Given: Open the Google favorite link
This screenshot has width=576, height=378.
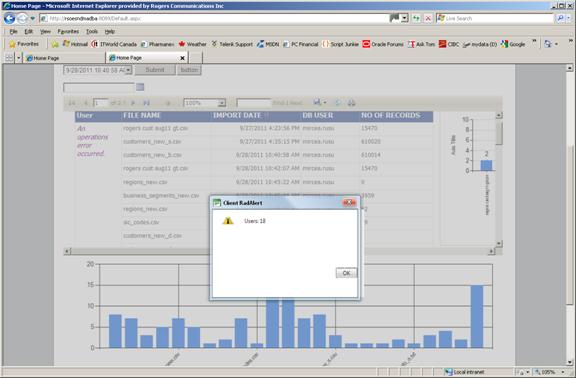Looking at the screenshot, I should pyautogui.click(x=513, y=44).
